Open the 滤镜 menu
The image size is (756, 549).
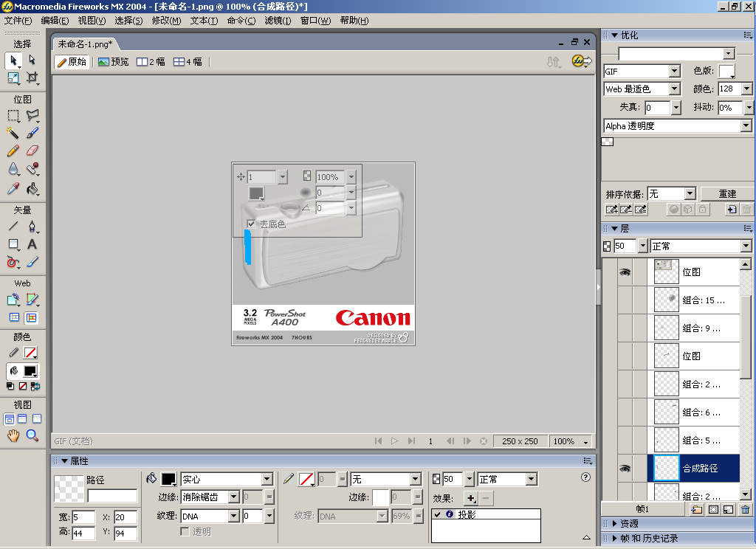pyautogui.click(x=278, y=20)
